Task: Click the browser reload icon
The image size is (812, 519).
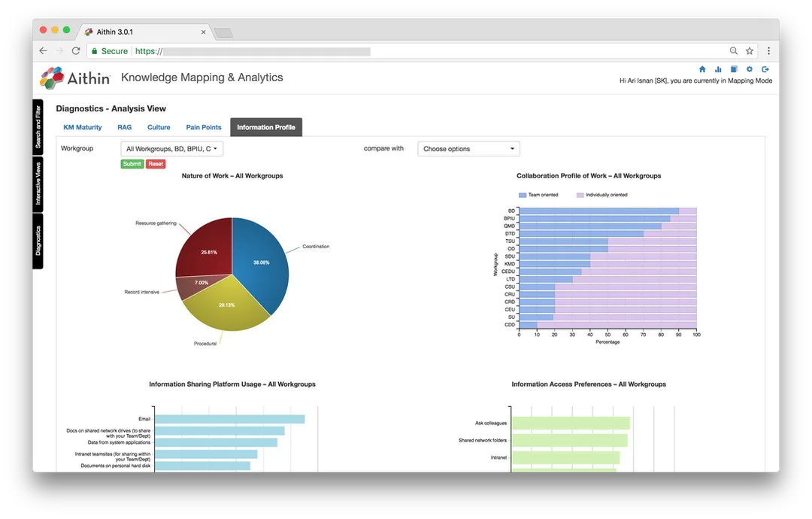Action: click(x=76, y=50)
